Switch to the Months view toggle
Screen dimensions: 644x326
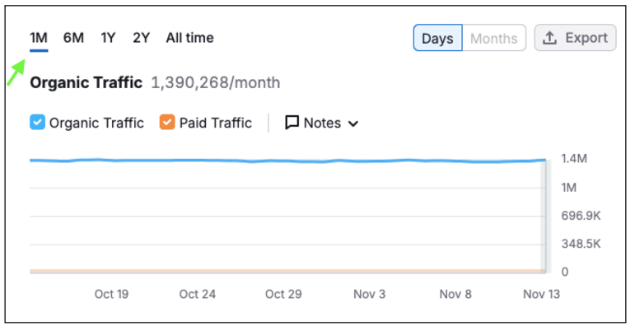click(x=494, y=38)
